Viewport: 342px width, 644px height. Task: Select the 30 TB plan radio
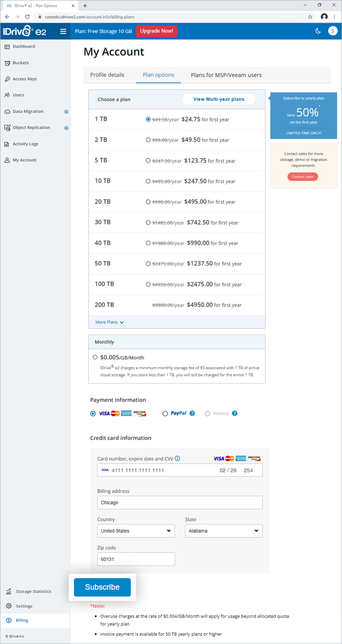148,223
